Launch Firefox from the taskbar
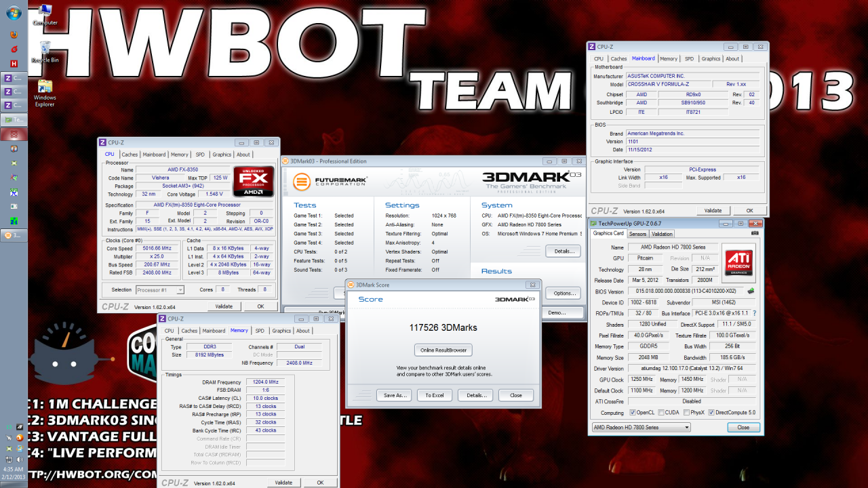 pyautogui.click(x=14, y=35)
